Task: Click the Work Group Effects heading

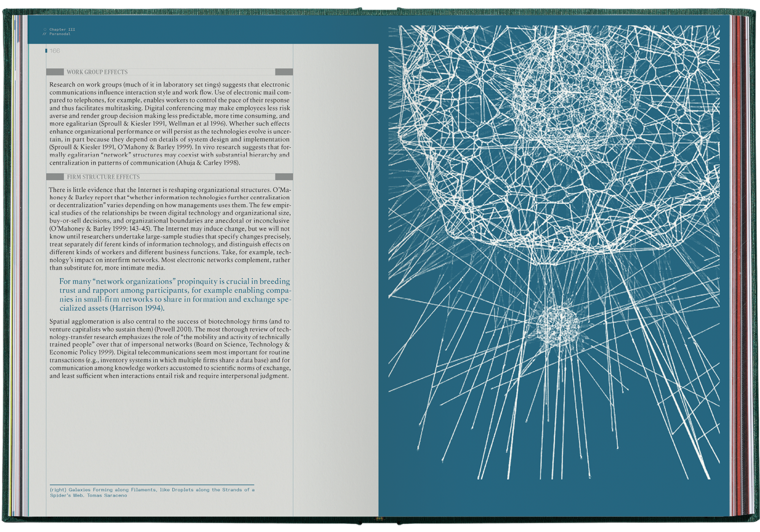Action: click(97, 72)
